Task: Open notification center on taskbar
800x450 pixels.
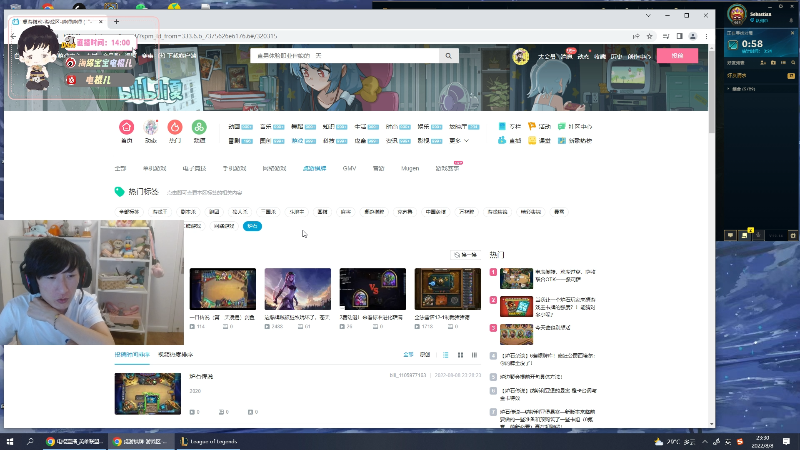Action: click(787, 441)
